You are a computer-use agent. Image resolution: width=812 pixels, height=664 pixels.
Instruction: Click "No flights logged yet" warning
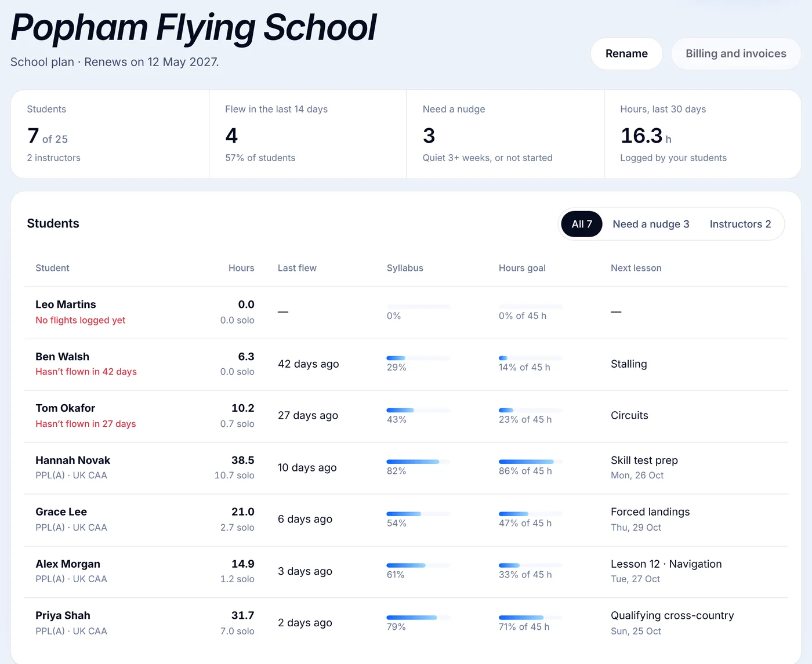tap(80, 320)
